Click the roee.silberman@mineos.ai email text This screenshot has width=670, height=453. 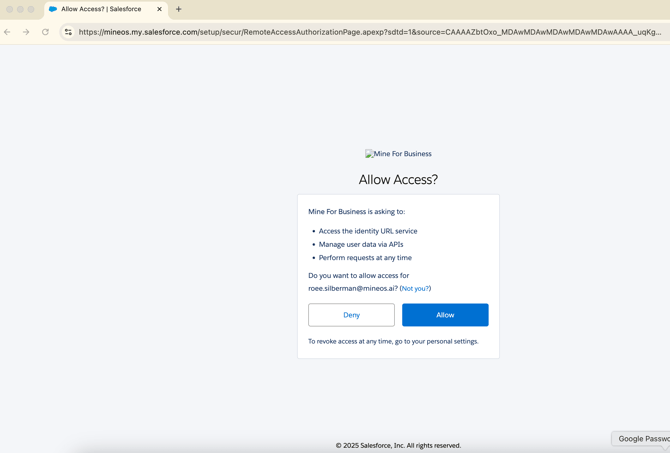click(352, 288)
